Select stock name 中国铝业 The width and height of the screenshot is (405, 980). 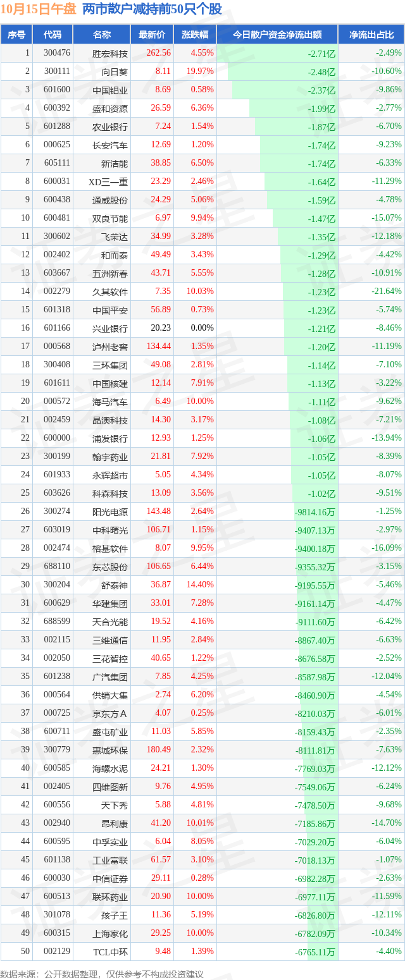click(x=110, y=90)
